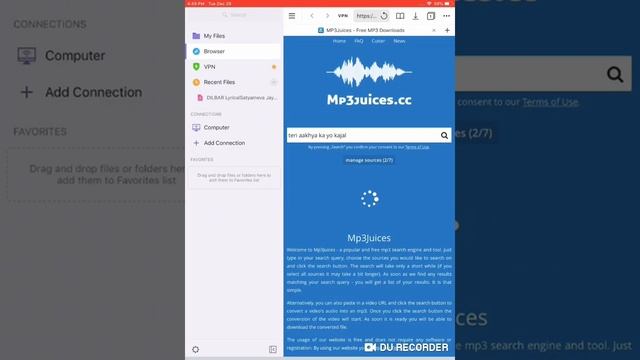Image resolution: width=640 pixels, height=360 pixels.
Task: Open settings gear at sidebar bottom
Action: pos(196,349)
